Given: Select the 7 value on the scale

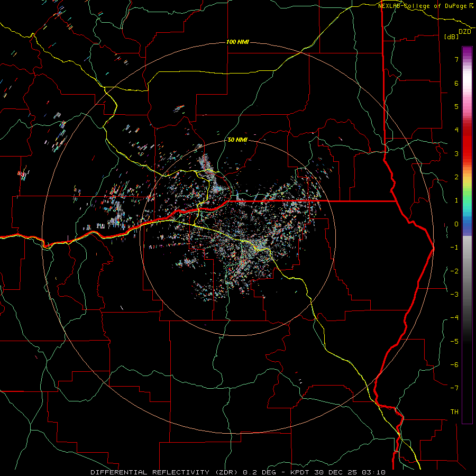Looking at the screenshot, I should pyautogui.click(x=456, y=59).
